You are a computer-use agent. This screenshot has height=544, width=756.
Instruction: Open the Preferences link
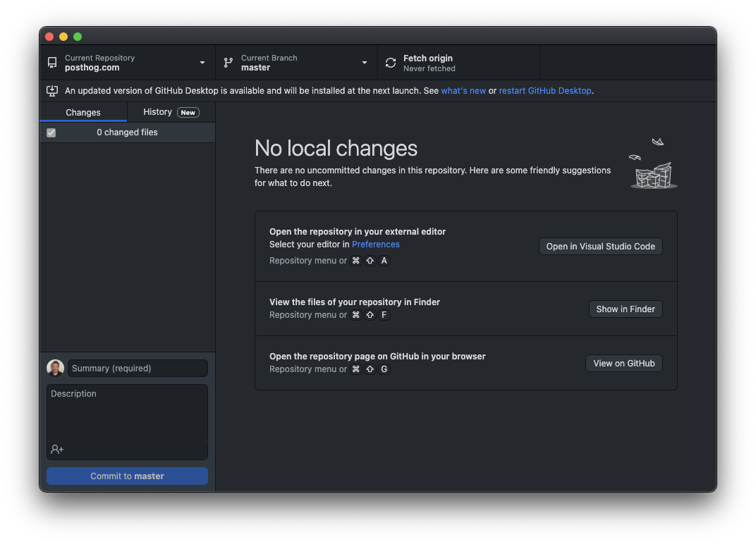pos(375,244)
